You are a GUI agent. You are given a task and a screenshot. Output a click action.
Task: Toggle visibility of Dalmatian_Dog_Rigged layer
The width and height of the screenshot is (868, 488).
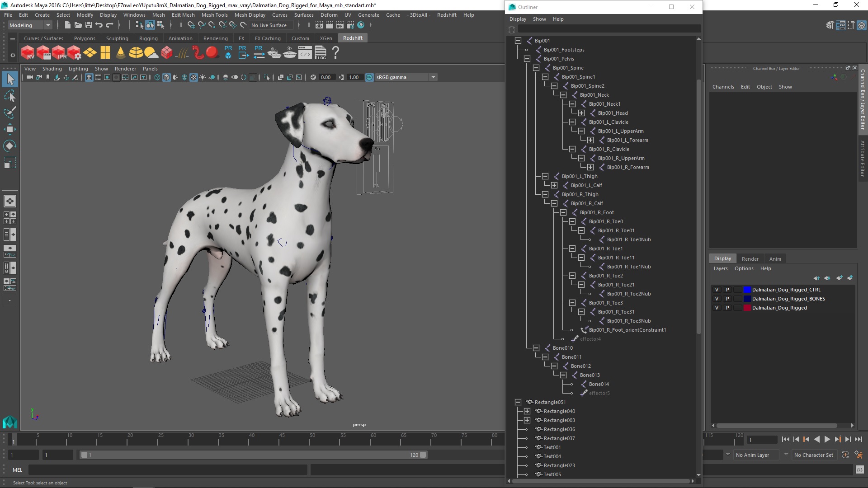coord(717,308)
